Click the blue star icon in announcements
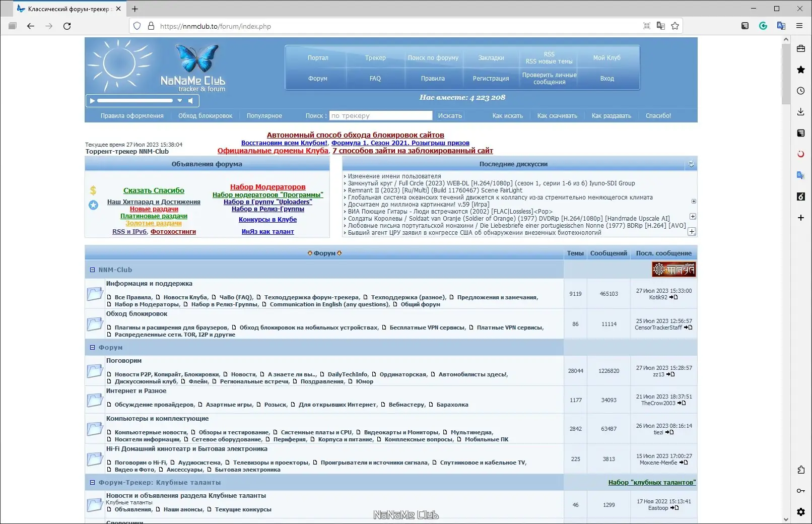 (x=93, y=205)
